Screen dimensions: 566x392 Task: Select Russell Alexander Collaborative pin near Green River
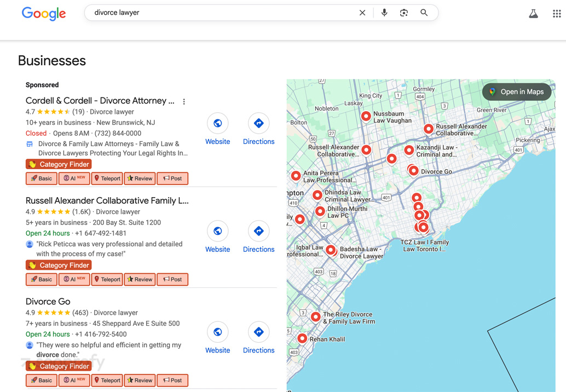pyautogui.click(x=429, y=129)
